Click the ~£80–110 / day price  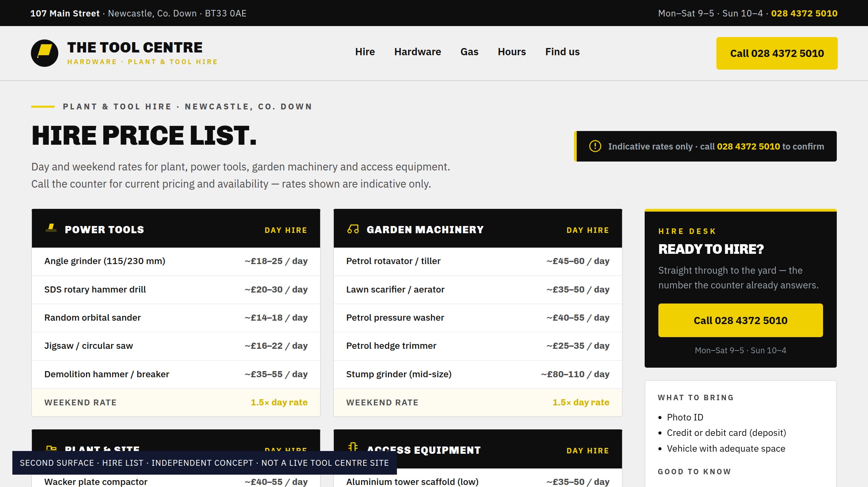[x=575, y=375]
